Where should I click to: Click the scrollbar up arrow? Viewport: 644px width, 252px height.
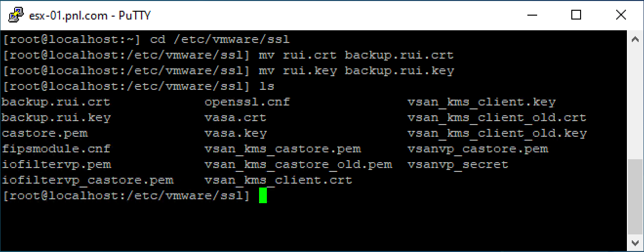[635, 39]
